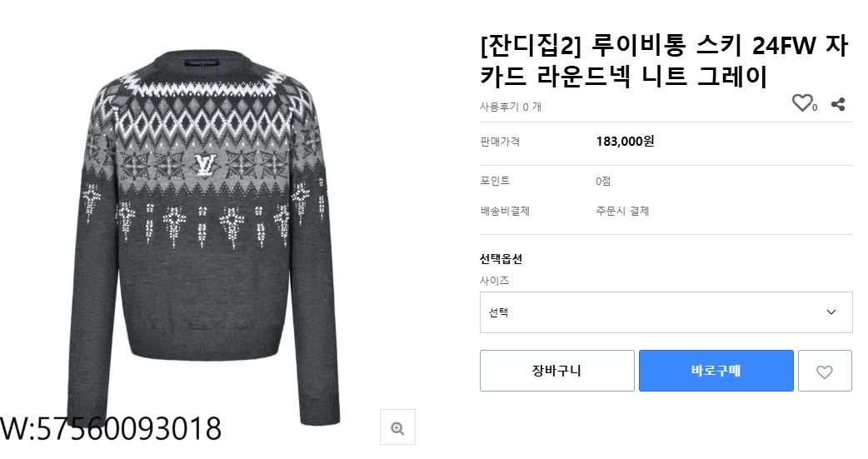
Task: Open the 사용후기 0 개 reviews link
Action: coord(511,107)
